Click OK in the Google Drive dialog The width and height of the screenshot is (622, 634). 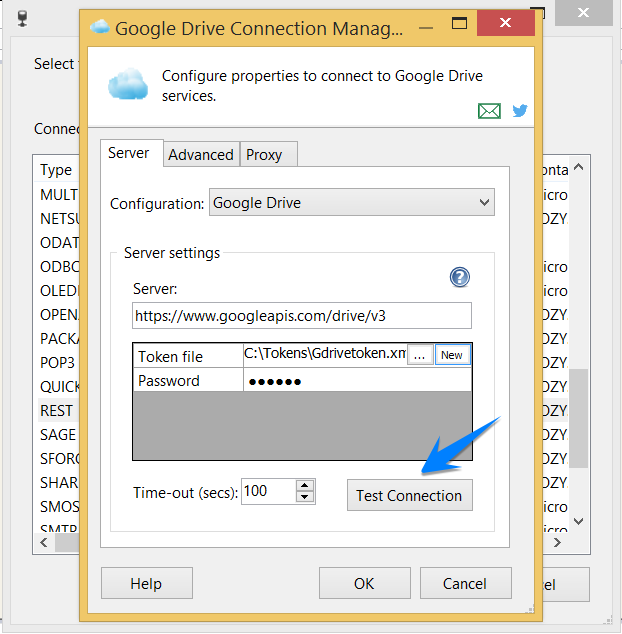coord(365,583)
